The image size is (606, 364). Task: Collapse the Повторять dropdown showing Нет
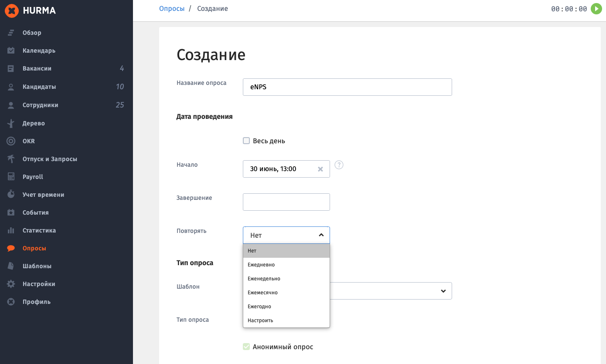286,235
